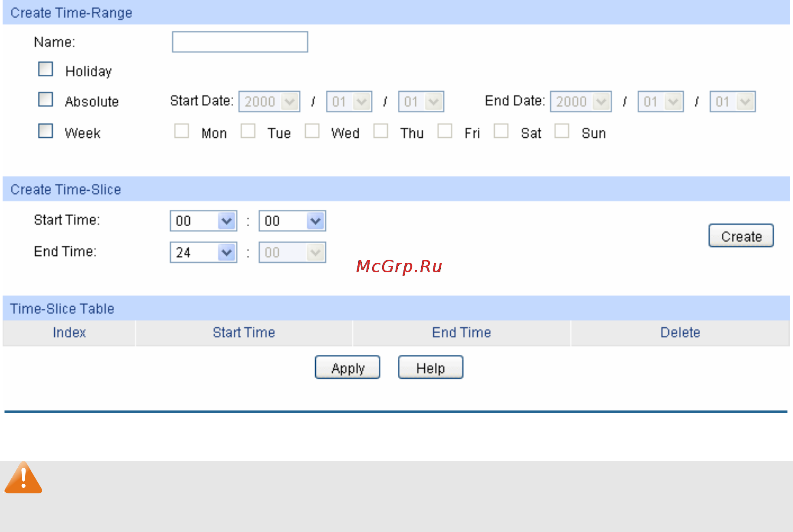Check the Sat checkbox
This screenshot has width=793, height=532.
(501, 131)
